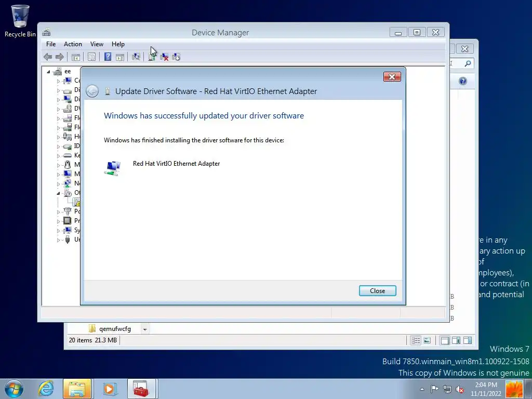The height and width of the screenshot is (399, 532).
Task: Open the Help menu
Action: coord(118,44)
